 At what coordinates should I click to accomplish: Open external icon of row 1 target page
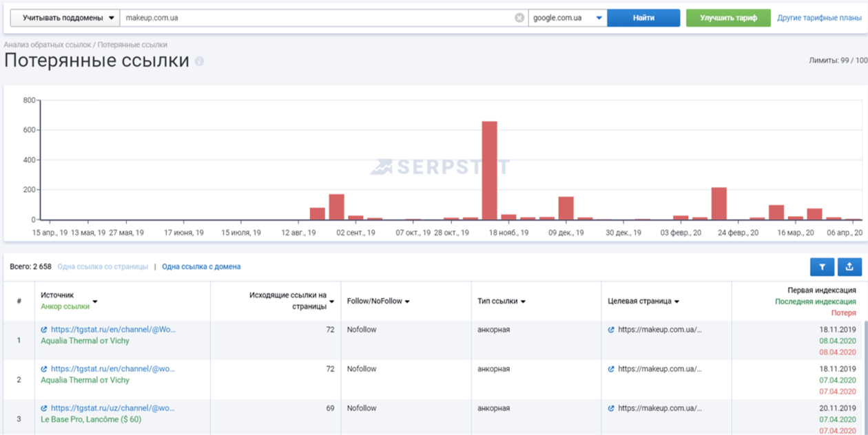click(x=611, y=330)
